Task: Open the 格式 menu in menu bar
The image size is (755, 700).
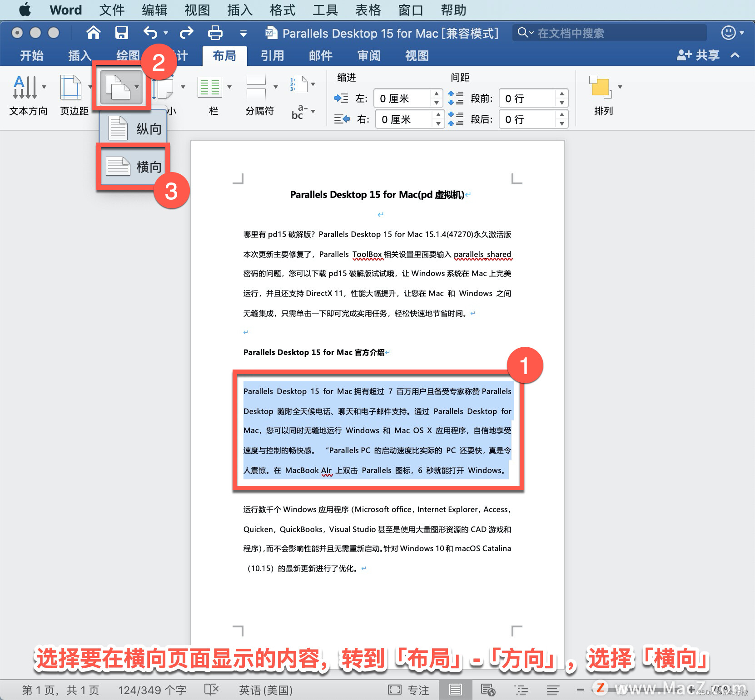Action: point(283,10)
